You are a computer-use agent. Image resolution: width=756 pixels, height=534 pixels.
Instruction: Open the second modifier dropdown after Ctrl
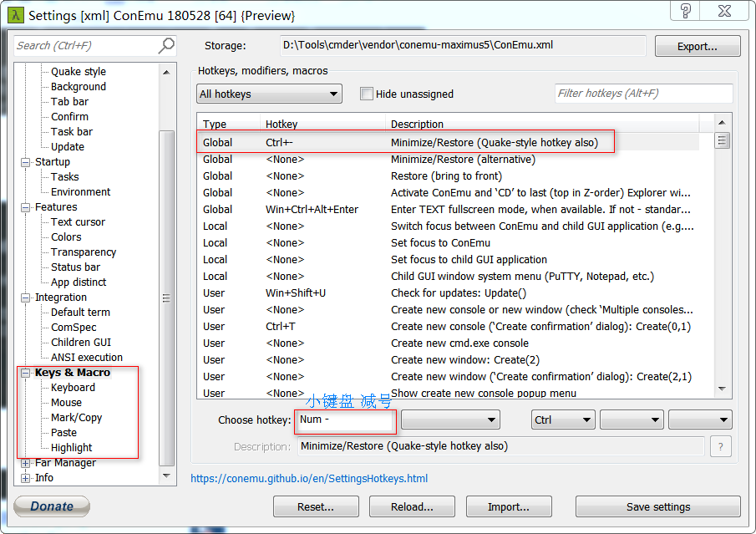pyautogui.click(x=632, y=420)
